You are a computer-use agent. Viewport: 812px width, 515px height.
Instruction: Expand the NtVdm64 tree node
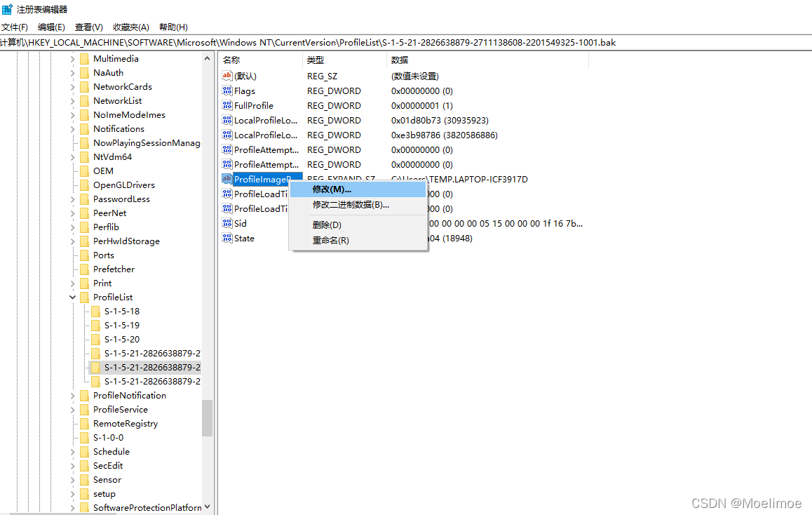pyautogui.click(x=72, y=157)
